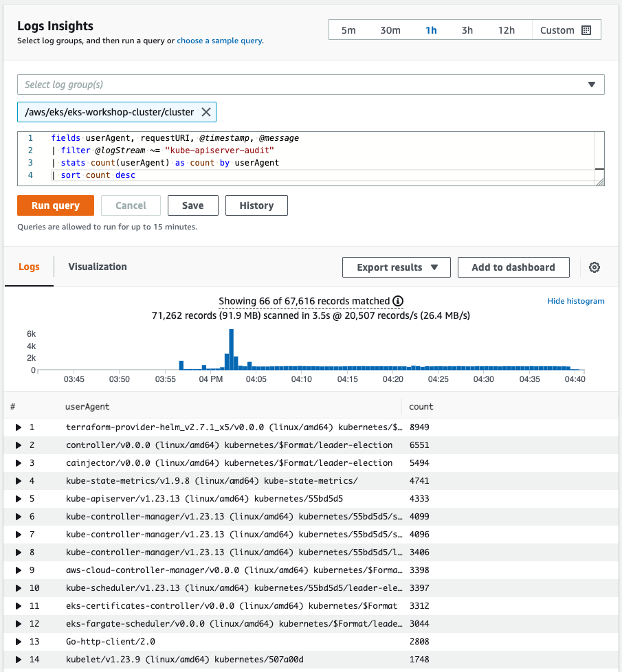Viewport: 622px width, 672px height.
Task: Open the results settings gear
Action: point(594,267)
